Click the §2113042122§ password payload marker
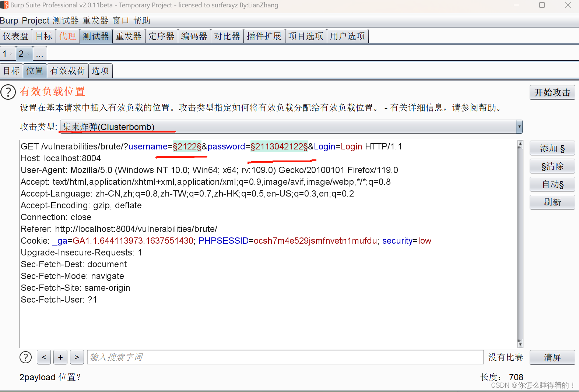Image resolution: width=579 pixels, height=392 pixels. tap(279, 146)
